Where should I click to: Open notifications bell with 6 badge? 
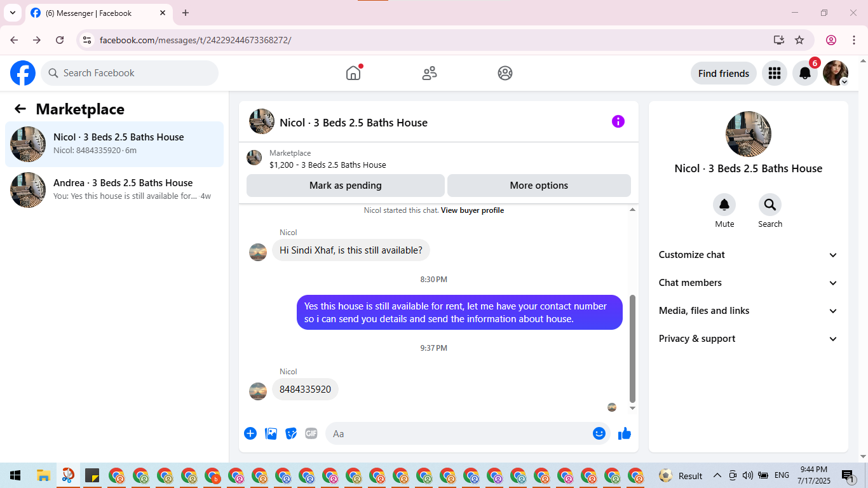click(x=805, y=73)
